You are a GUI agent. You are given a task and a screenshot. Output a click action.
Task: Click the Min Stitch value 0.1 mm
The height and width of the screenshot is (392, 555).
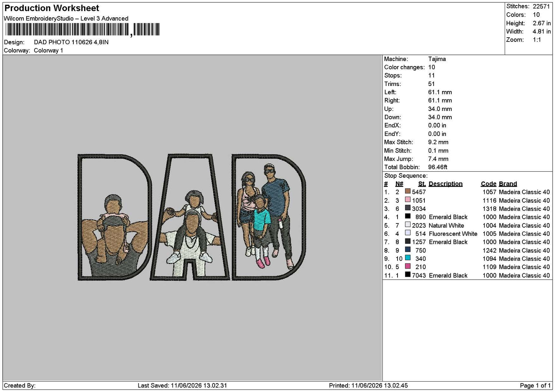pyautogui.click(x=438, y=151)
